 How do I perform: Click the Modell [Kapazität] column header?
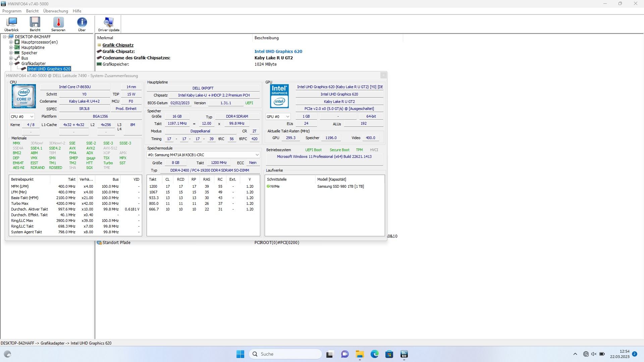click(x=350, y=180)
